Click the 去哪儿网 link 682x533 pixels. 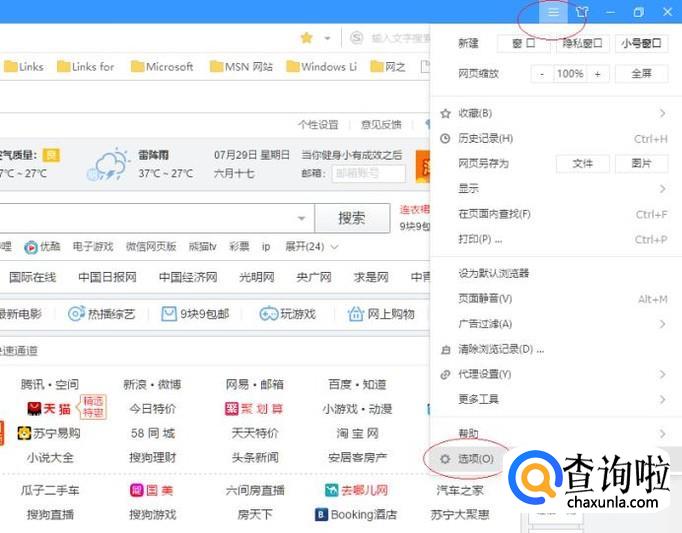pos(356,490)
